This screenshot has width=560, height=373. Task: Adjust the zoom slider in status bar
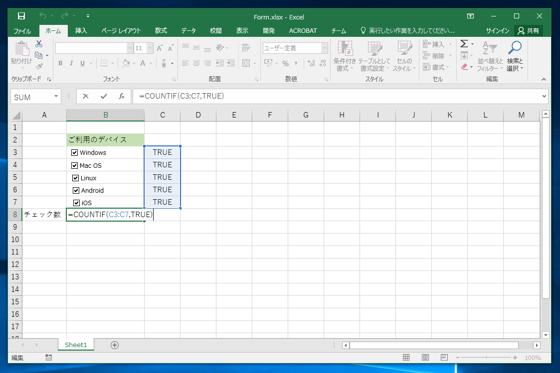coord(486,357)
